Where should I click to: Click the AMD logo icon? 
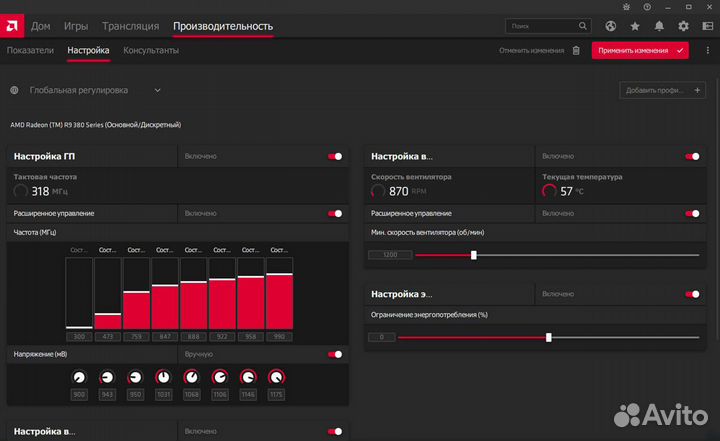pyautogui.click(x=15, y=25)
